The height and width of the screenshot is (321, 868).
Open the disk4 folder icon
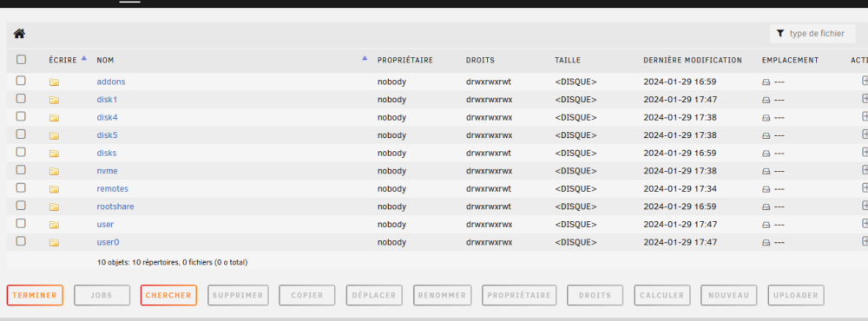(x=54, y=118)
